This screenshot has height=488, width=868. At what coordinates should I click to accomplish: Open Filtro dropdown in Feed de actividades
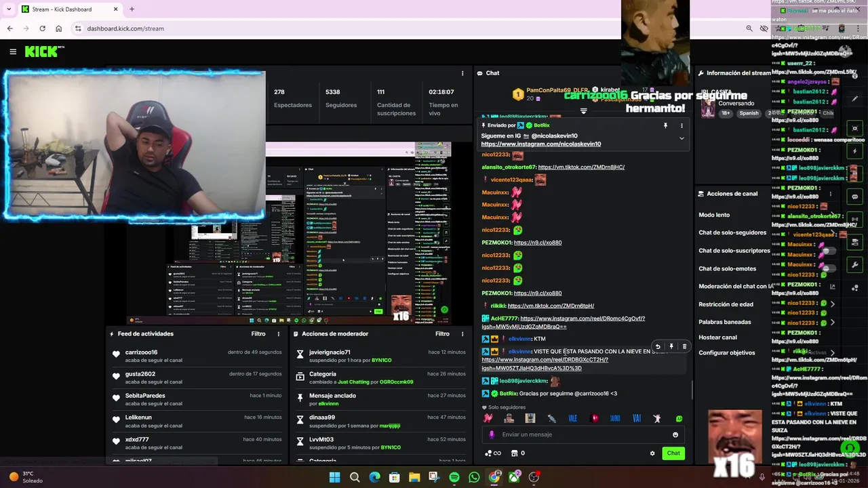tap(258, 333)
